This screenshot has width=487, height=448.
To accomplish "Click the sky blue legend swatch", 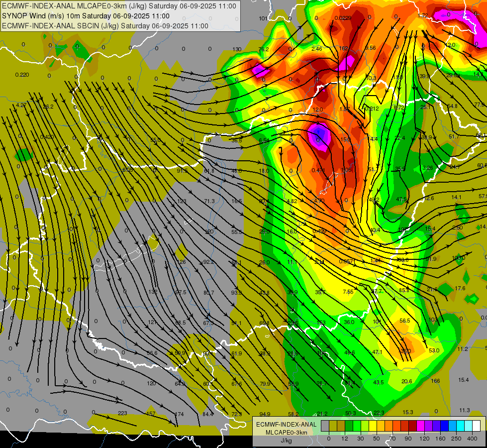I will (453, 426).
